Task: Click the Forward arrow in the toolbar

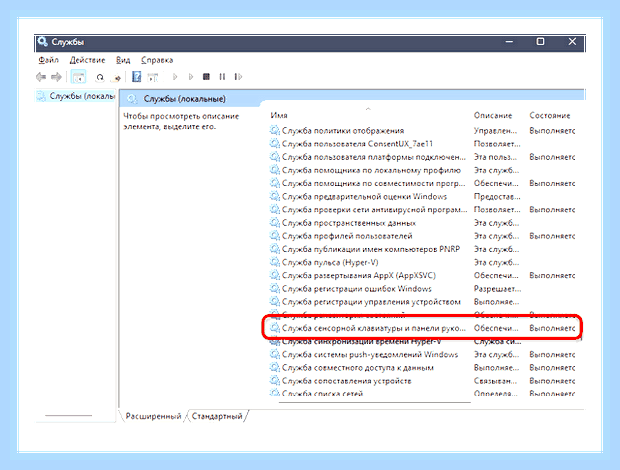Action: pyautogui.click(x=56, y=77)
